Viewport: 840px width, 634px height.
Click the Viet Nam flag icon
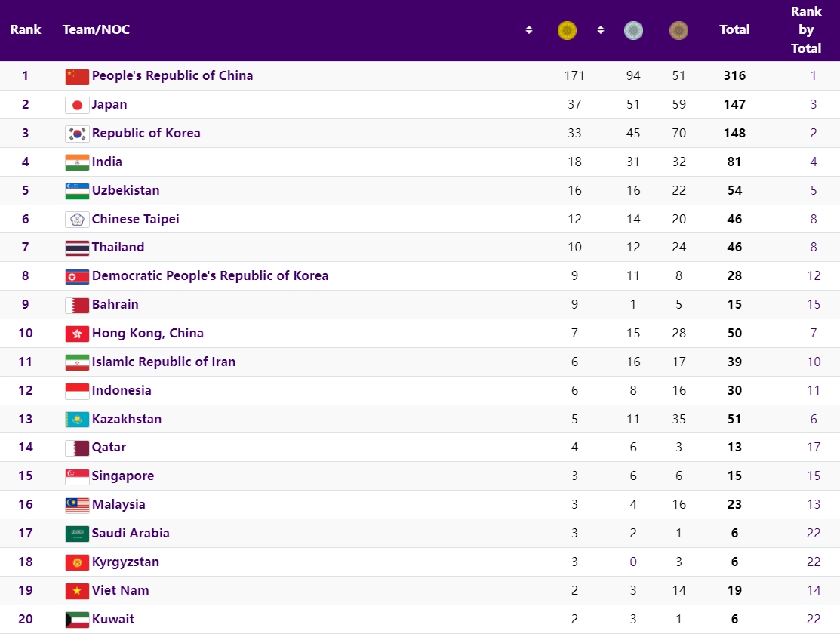point(77,591)
